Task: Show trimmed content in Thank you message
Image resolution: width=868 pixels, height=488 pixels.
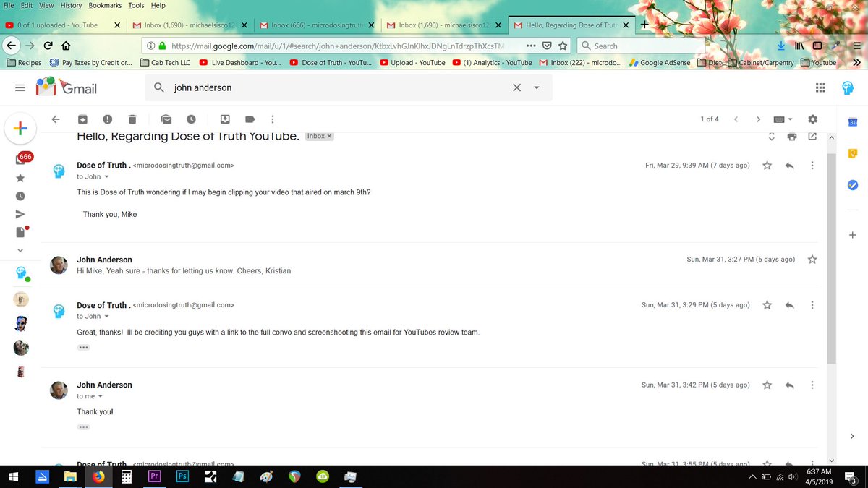Action: tap(83, 427)
